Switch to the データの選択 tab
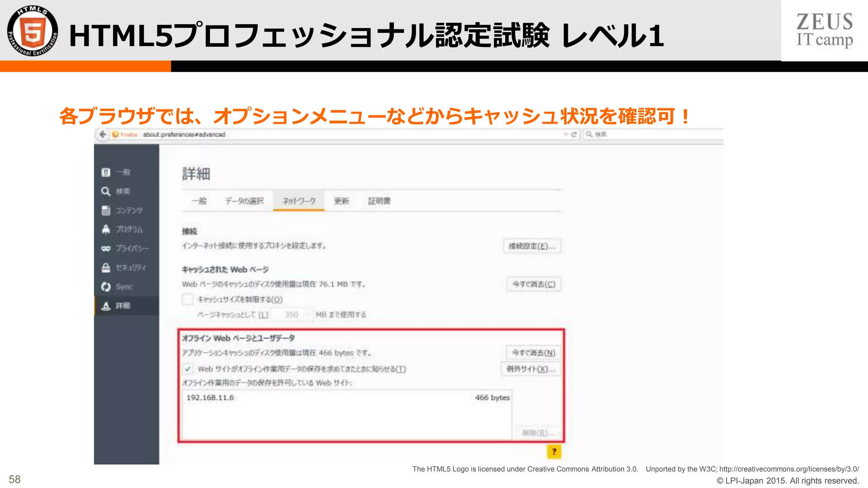 click(x=244, y=201)
